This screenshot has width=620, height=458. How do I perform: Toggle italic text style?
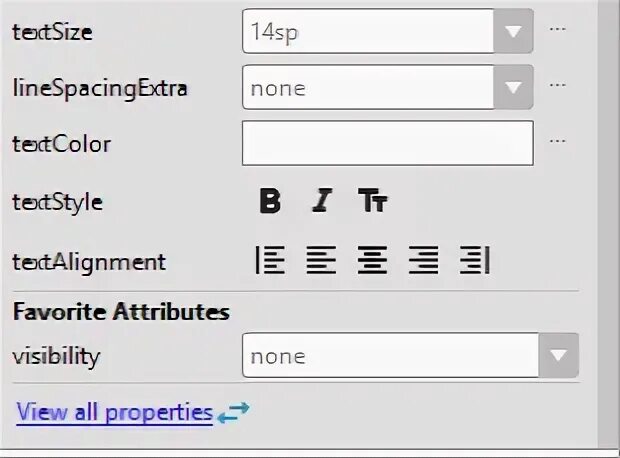321,201
